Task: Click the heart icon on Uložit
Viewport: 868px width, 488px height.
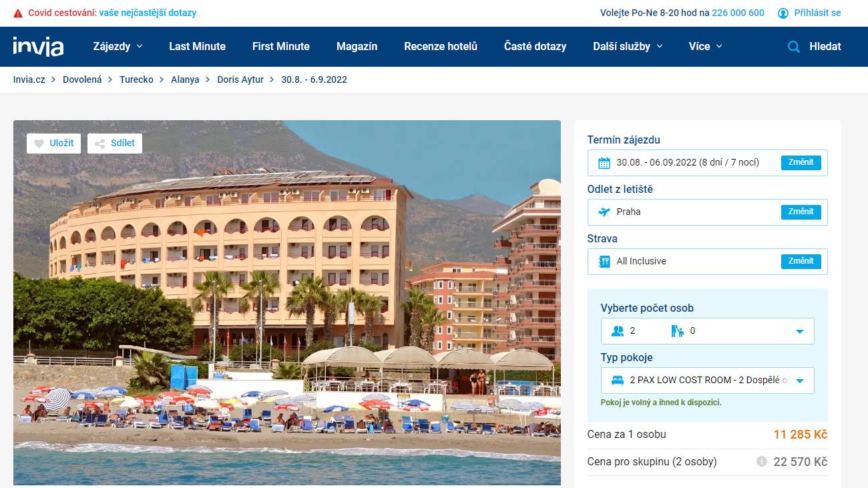Action: (x=39, y=144)
